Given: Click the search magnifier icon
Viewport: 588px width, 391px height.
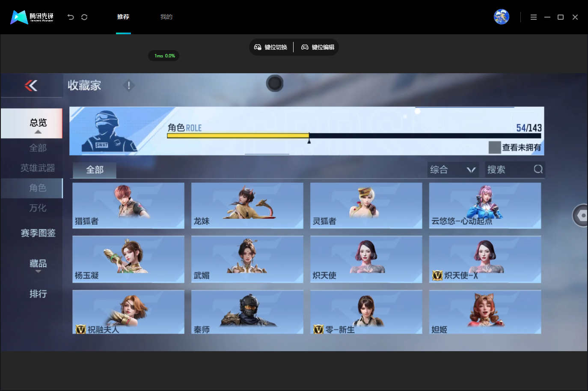Looking at the screenshot, I should tap(538, 169).
